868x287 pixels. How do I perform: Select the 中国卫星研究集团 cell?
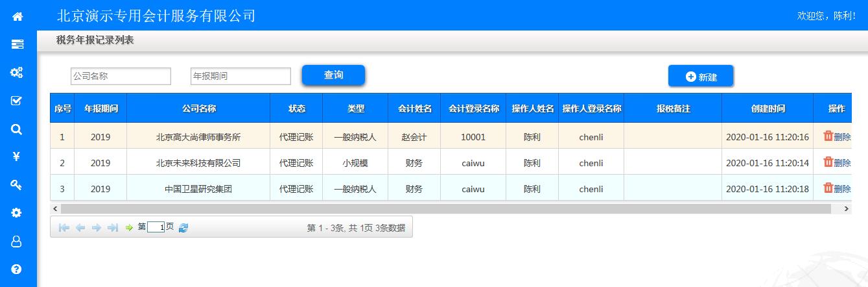(x=198, y=189)
